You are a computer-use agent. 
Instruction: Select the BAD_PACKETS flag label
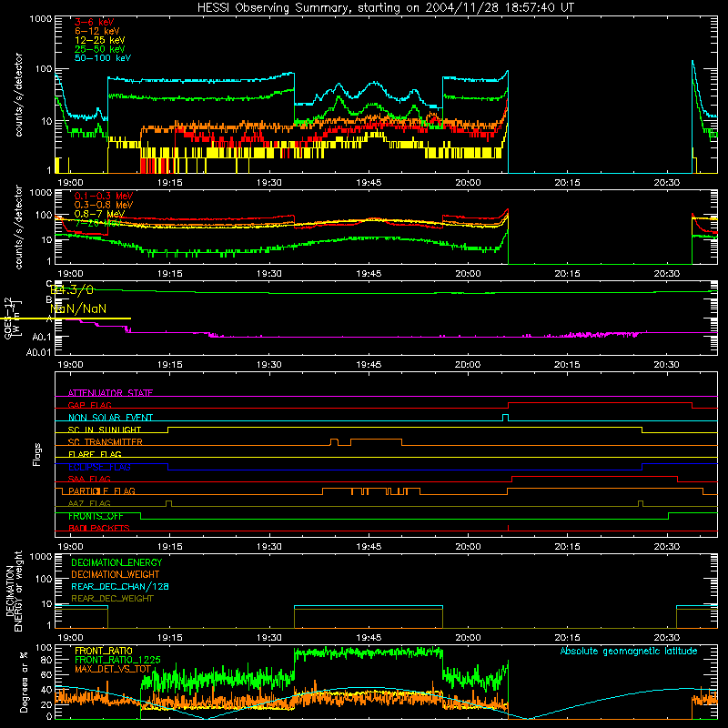pyautogui.click(x=99, y=528)
